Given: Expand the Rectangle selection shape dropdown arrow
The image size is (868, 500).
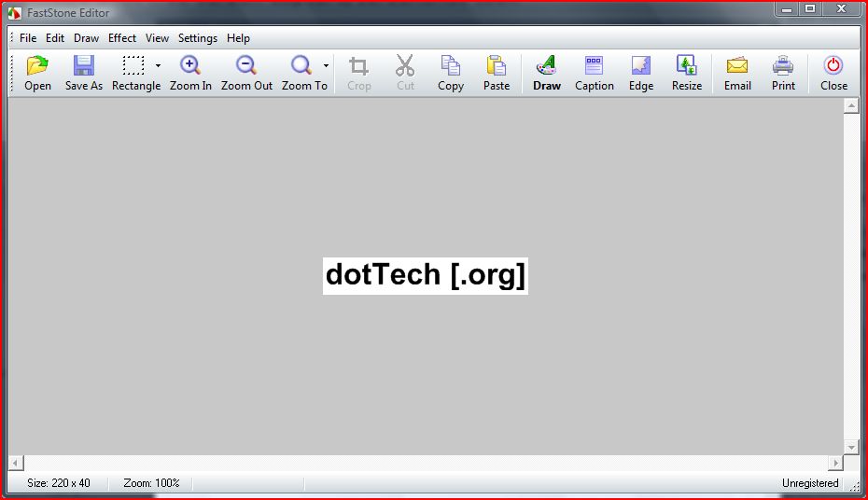Looking at the screenshot, I should pos(158,65).
